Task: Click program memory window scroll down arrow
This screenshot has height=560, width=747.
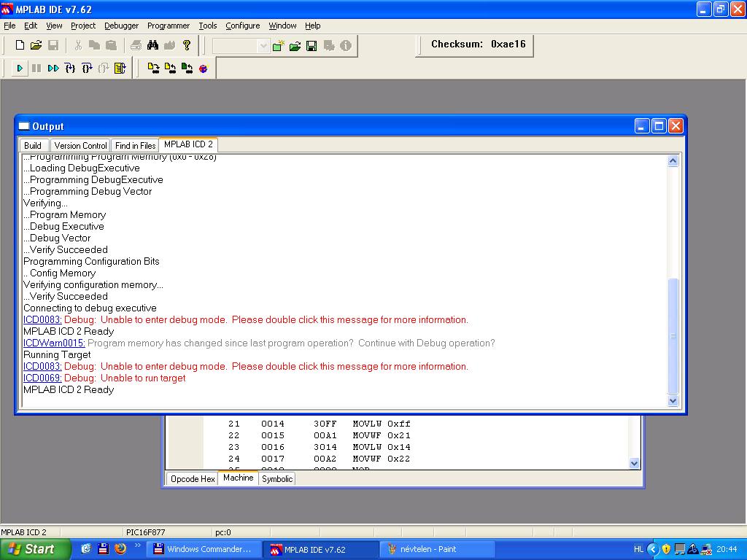Action: coord(634,463)
